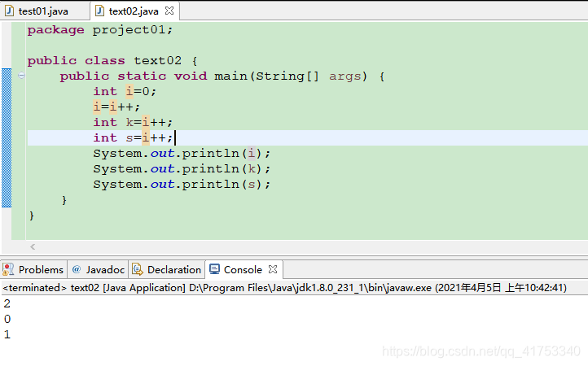Click the System.out.println(i) statement
588x366 pixels.
point(182,153)
